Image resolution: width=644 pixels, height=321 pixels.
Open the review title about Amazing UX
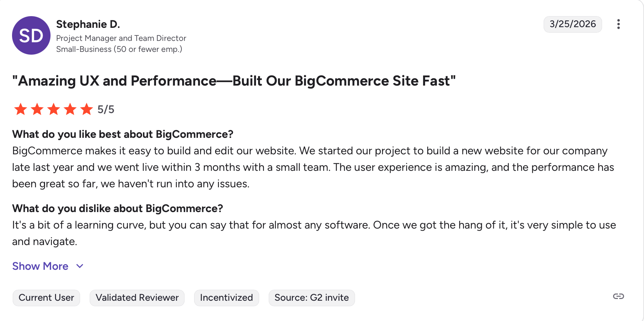tap(234, 81)
